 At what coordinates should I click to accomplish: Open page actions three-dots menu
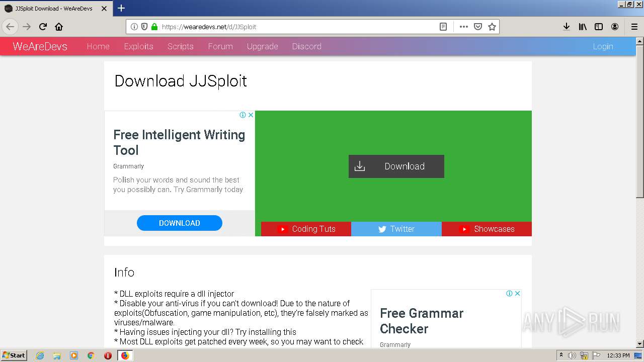coord(464,27)
